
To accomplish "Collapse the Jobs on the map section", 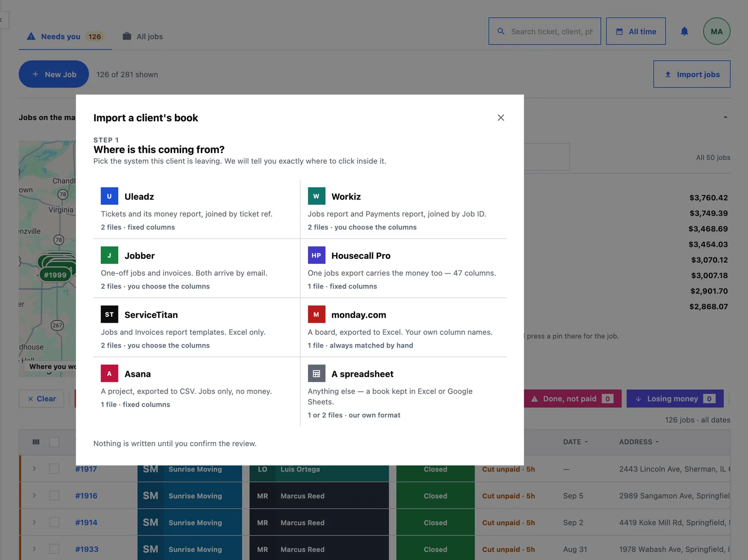I will point(725,117).
